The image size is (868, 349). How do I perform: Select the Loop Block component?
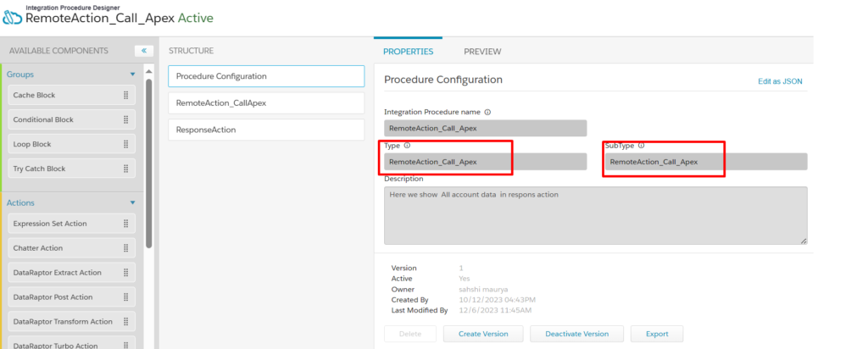pyautogui.click(x=71, y=144)
